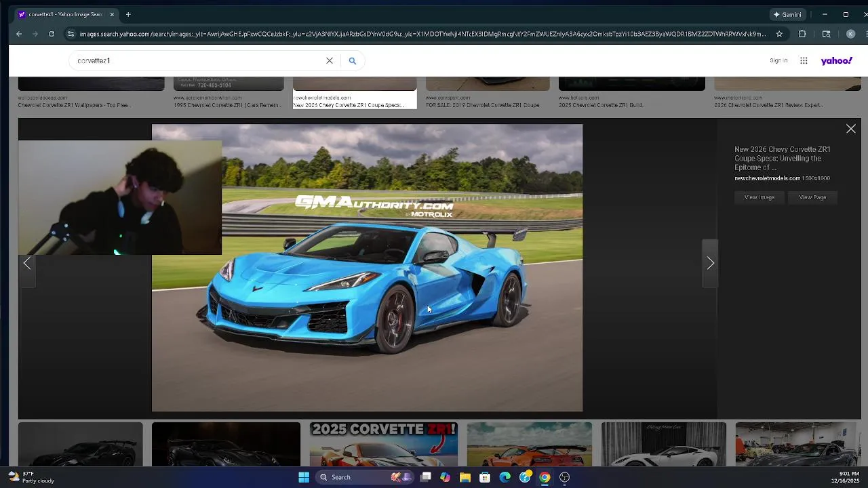Screen dimensions: 868x488
Task: Click the View Page button
Action: 812,197
